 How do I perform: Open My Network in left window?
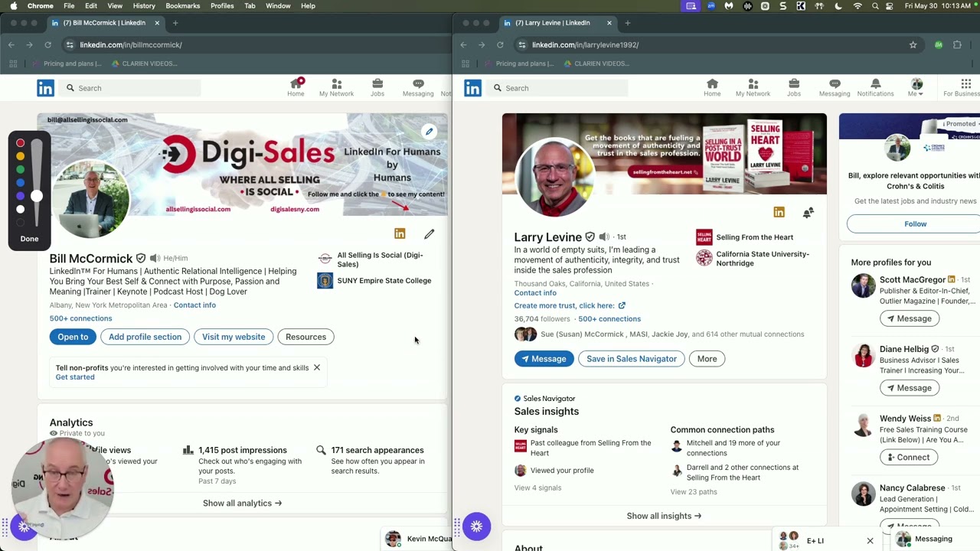click(336, 87)
